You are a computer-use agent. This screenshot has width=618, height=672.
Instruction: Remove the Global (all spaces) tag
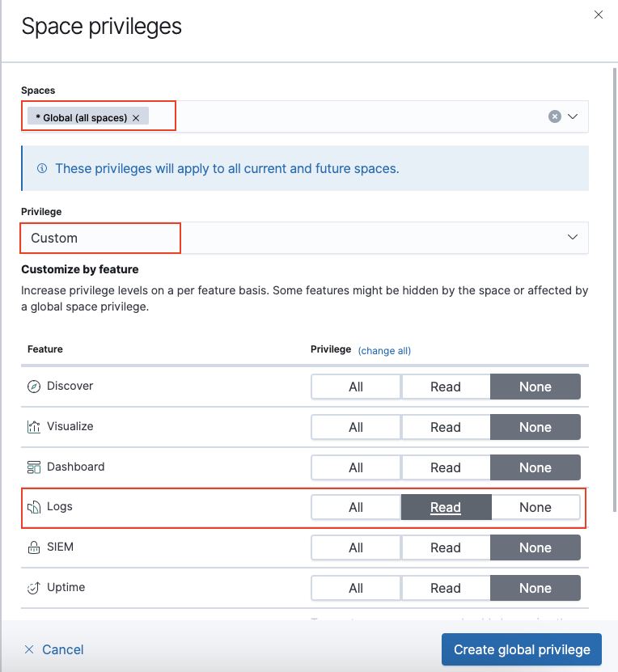click(x=136, y=118)
